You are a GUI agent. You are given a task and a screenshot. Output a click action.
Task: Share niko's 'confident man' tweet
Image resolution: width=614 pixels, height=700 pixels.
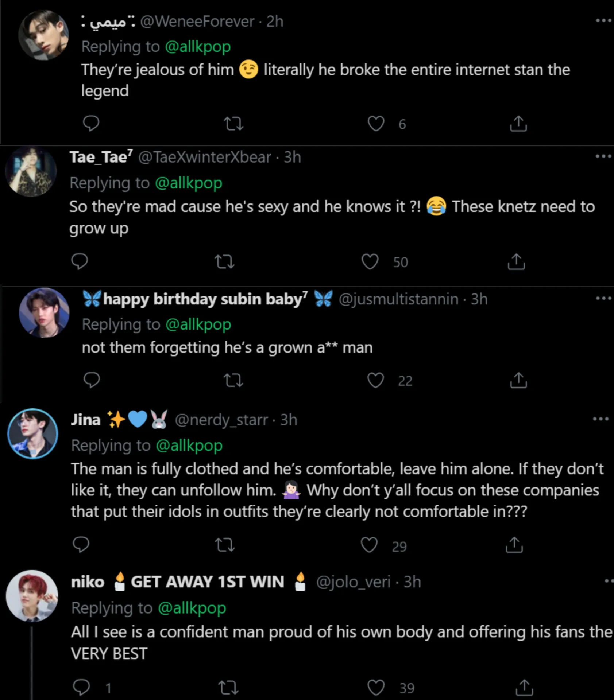(x=524, y=688)
